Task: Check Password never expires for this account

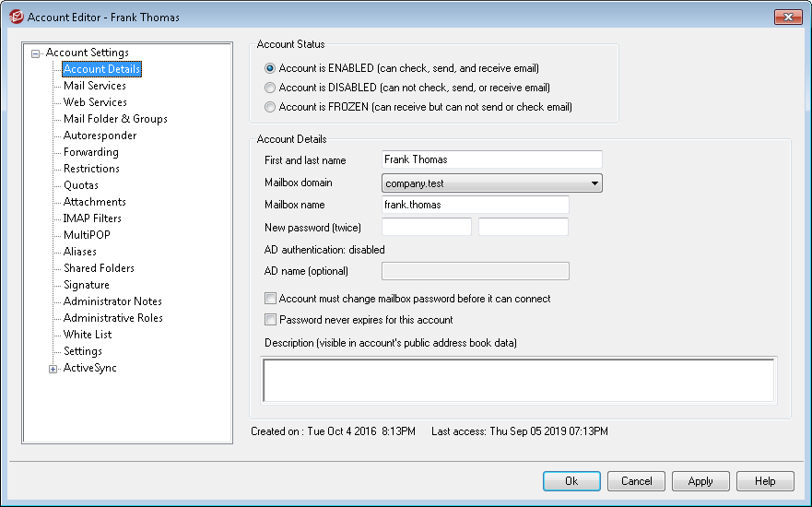Action: (271, 320)
